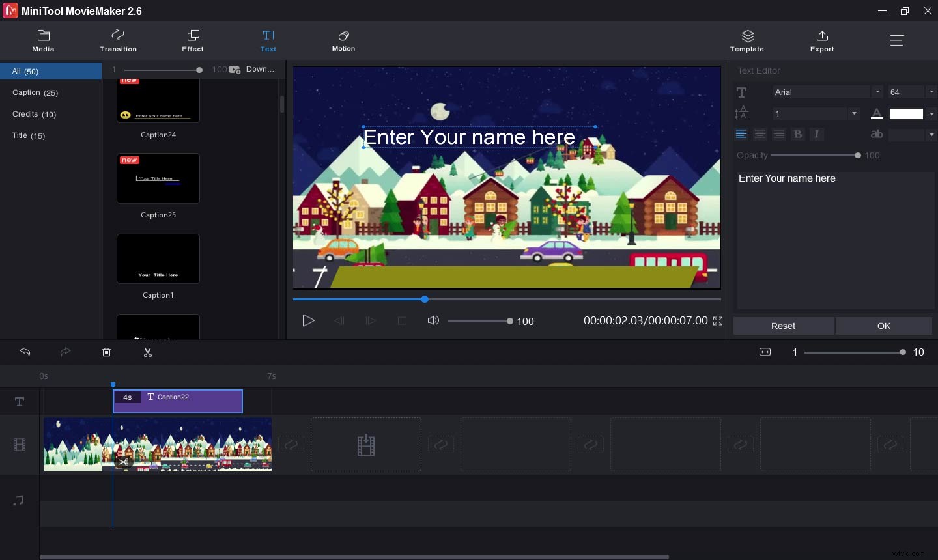Image resolution: width=938 pixels, height=560 pixels.
Task: Click the delete trash icon above the timeline
Action: [x=106, y=352]
